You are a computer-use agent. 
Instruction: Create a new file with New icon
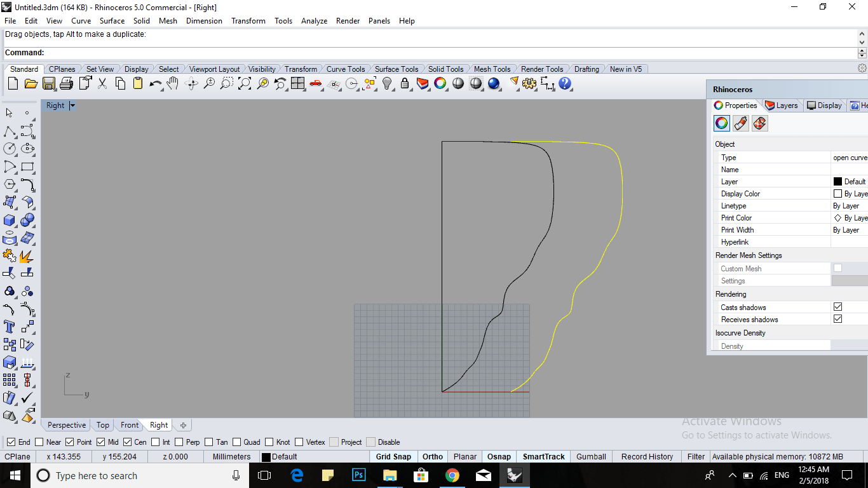(x=13, y=83)
